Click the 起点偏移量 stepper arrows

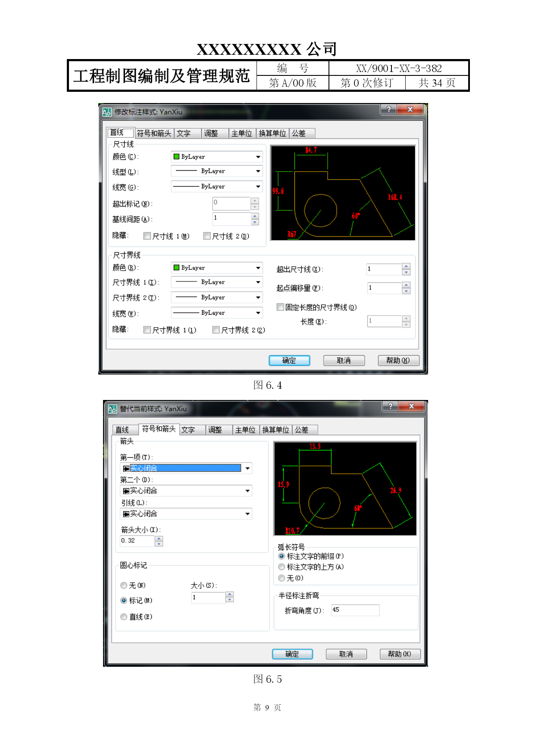pos(406,288)
